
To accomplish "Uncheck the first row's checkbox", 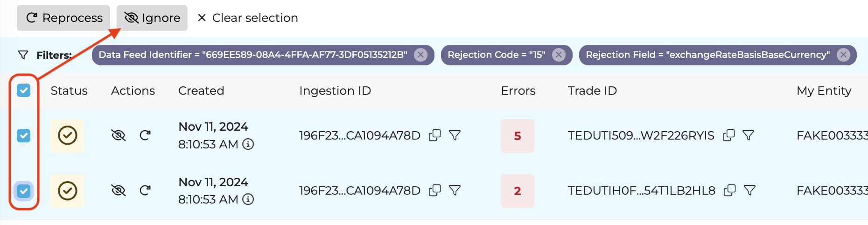I will (x=24, y=135).
